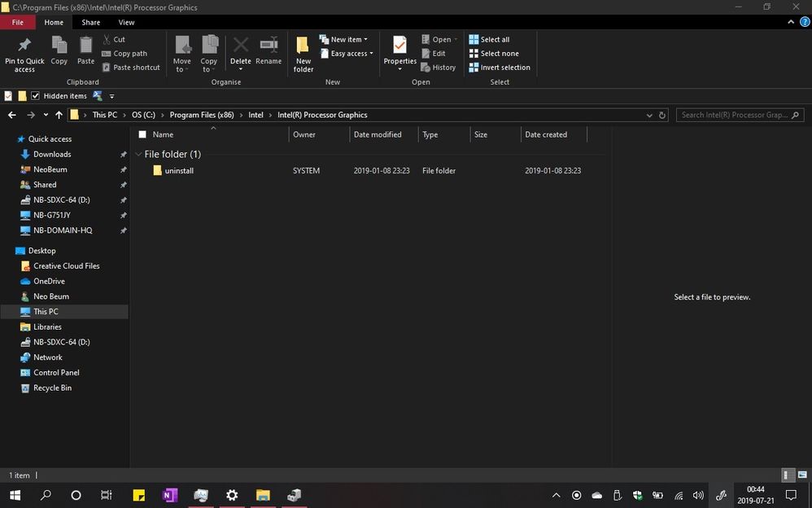Minimize the ribbon
The image size is (812, 508).
point(791,22)
